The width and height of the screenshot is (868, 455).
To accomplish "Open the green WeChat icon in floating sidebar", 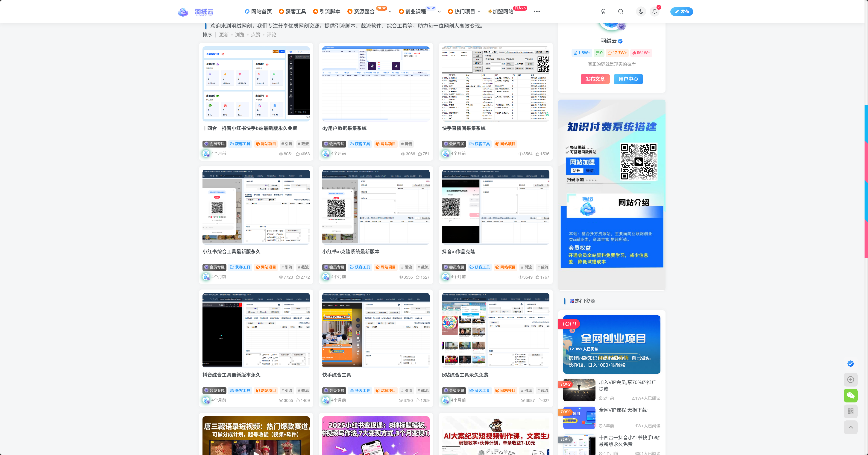I will coord(851,395).
